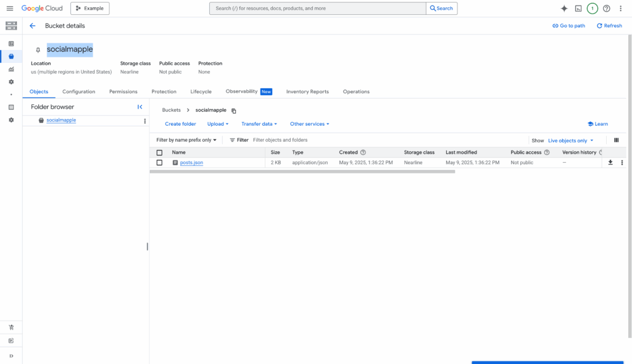
Task: Expand the Other services dropdown
Action: [x=310, y=124]
